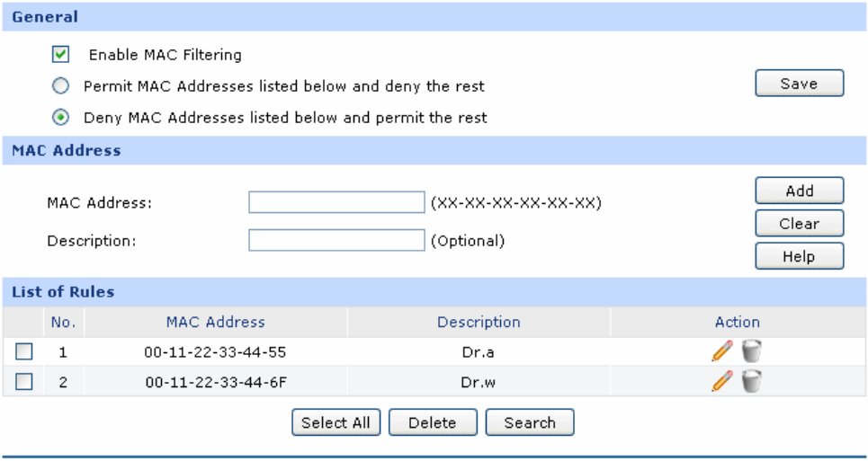This screenshot has width=868, height=461.
Task: Click the edit pencil icon for rule 1
Action: click(721, 352)
